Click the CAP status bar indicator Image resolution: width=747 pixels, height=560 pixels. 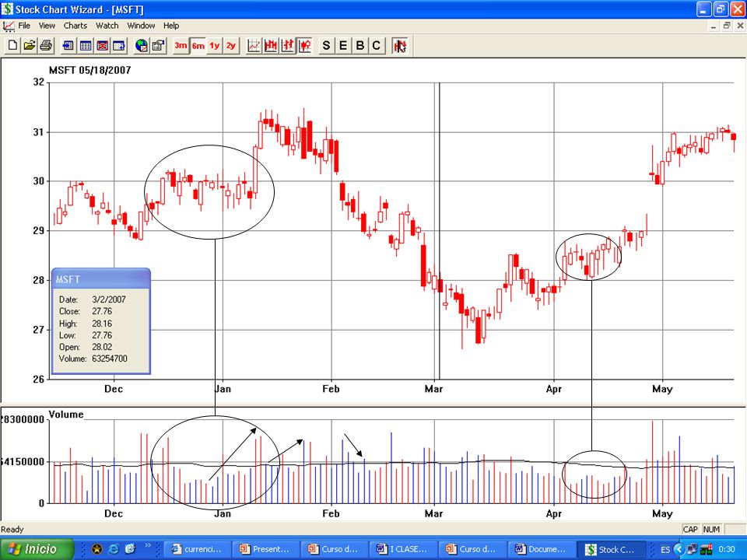(x=690, y=529)
